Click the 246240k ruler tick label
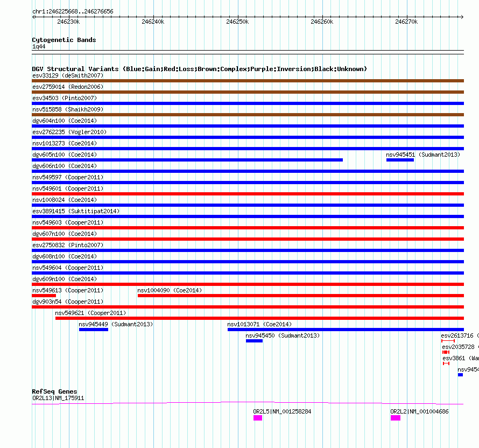Screen dimensions: 479x448 153,22
